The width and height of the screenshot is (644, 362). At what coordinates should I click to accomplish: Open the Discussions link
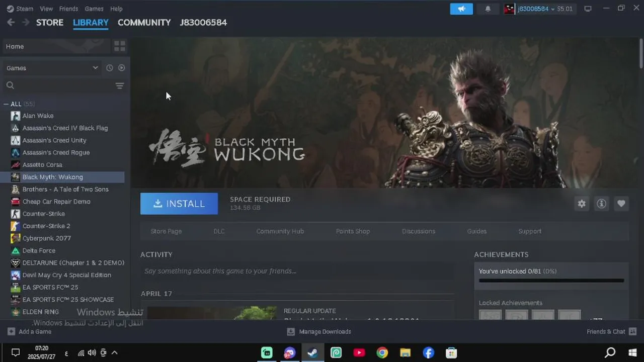(419, 231)
